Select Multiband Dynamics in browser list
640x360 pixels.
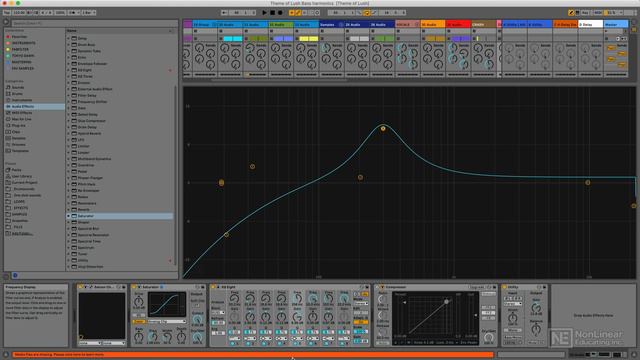point(94,159)
